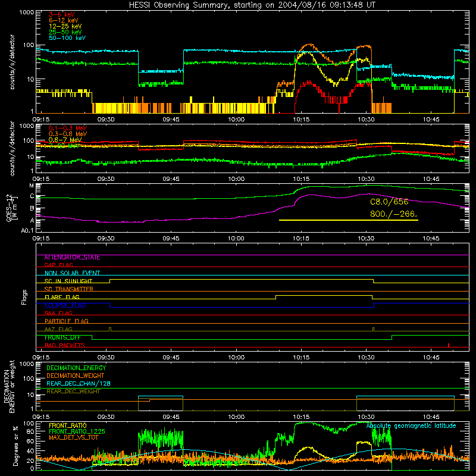The image size is (476, 476).
Task: Click the "NON_SOLAR_EVENT" flag label
Action: 72,273
